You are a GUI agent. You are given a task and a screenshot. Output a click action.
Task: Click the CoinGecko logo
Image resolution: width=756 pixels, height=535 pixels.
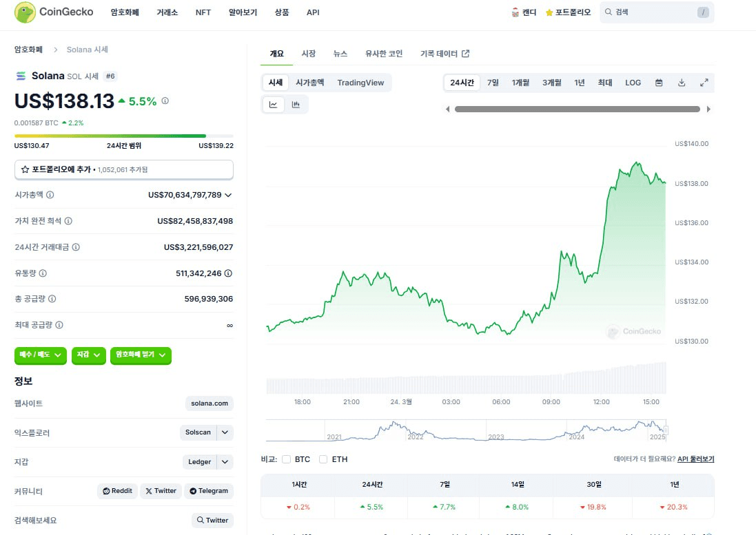(54, 12)
